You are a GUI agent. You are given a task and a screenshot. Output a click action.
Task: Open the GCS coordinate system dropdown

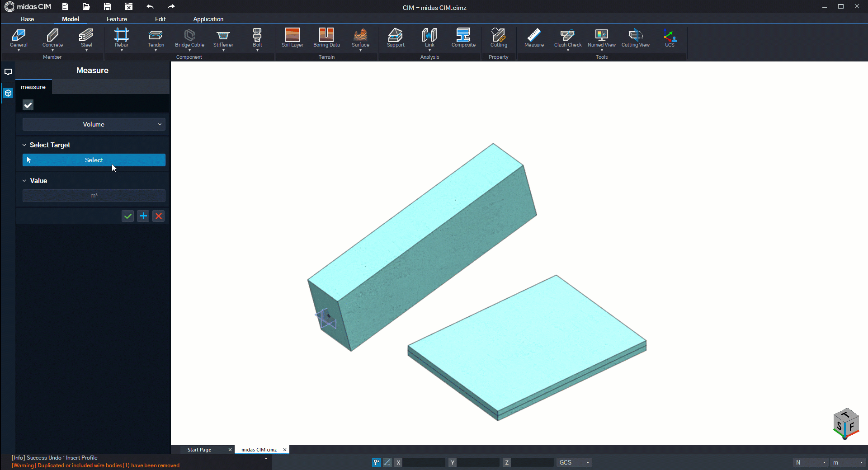tap(574, 462)
